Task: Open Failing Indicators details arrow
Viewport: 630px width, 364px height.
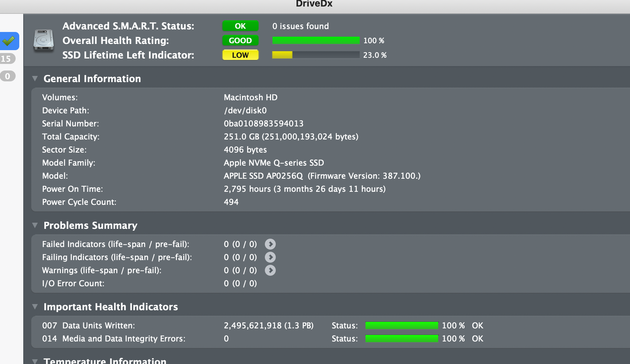Action: tap(270, 257)
